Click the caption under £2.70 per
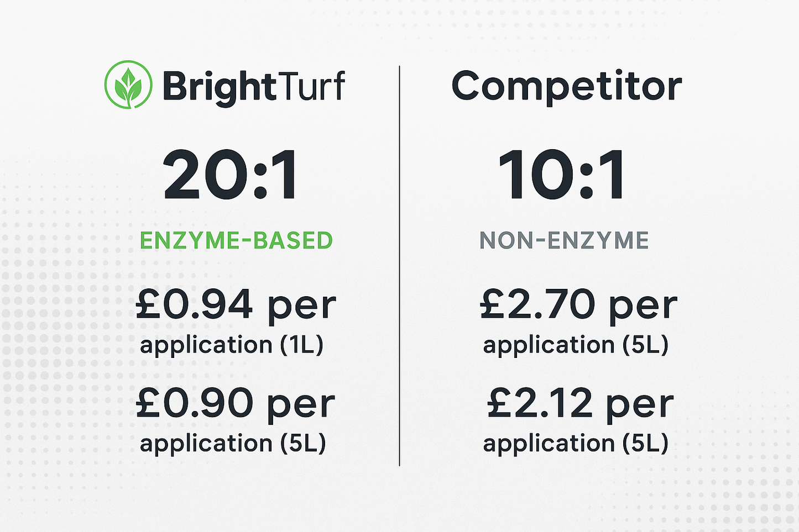Image resolution: width=799 pixels, height=532 pixels. 576,346
